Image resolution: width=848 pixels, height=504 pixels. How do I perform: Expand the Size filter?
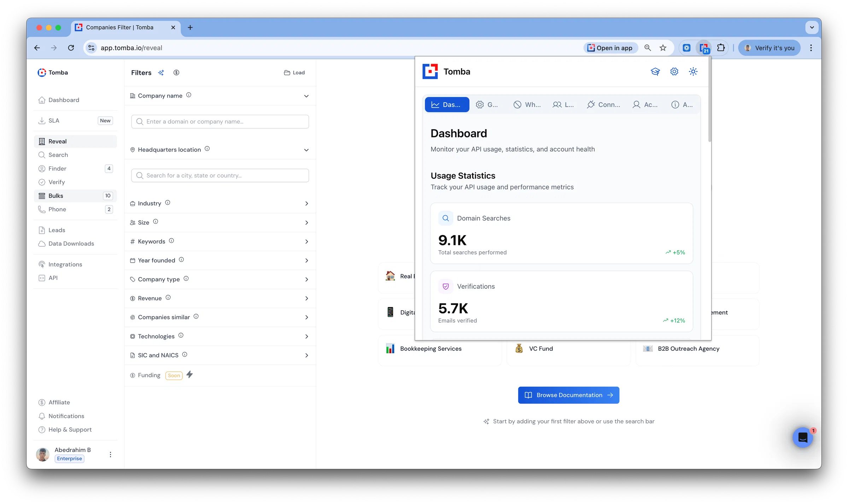pos(306,223)
